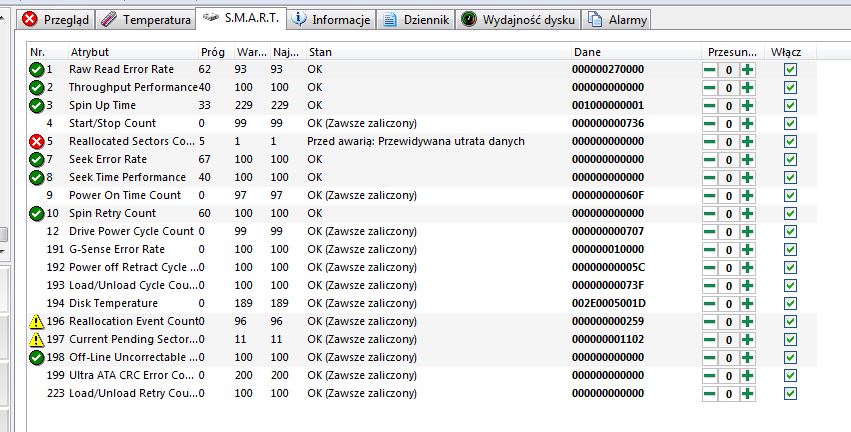The width and height of the screenshot is (851, 432).
Task: Toggle Włącz checkbox for Disk Temperature
Action: coord(790,303)
